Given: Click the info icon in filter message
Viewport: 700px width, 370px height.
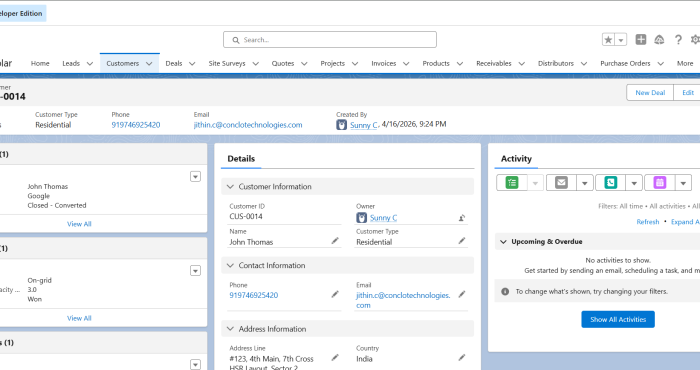Looking at the screenshot, I should (x=505, y=291).
